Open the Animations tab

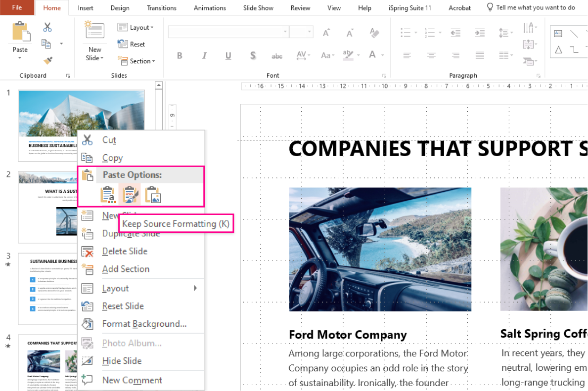tap(210, 8)
